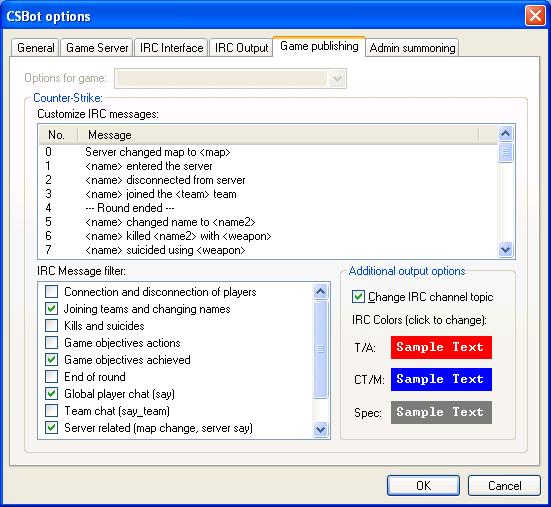Click message list scroll down arrow
Image resolution: width=551 pixels, height=507 pixels.
click(x=505, y=250)
